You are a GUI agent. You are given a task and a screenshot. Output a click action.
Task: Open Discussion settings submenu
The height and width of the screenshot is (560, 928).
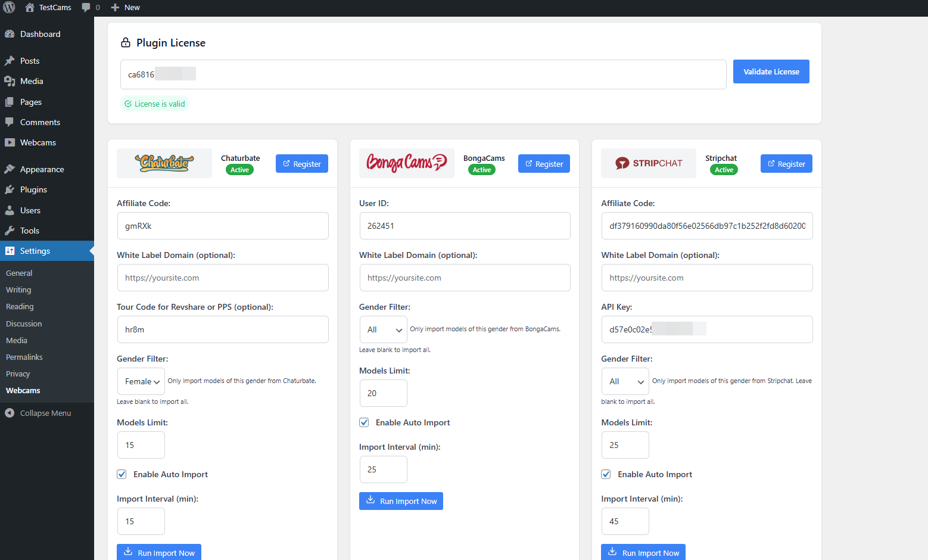[24, 323]
